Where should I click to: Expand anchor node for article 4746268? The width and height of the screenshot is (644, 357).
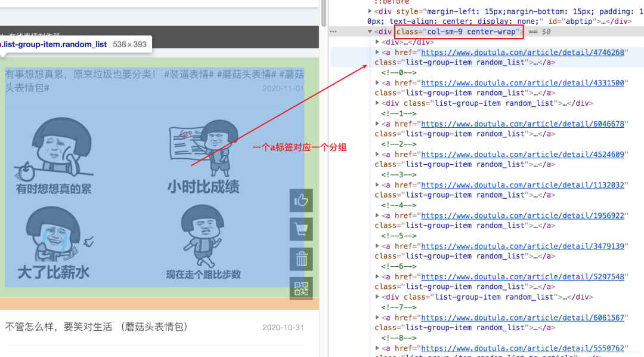[377, 52]
